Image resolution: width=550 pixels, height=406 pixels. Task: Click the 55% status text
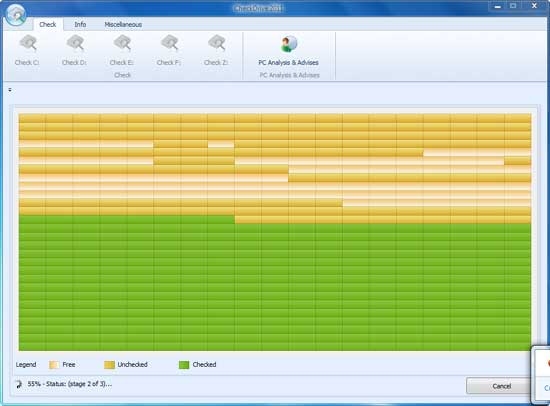tap(70, 384)
